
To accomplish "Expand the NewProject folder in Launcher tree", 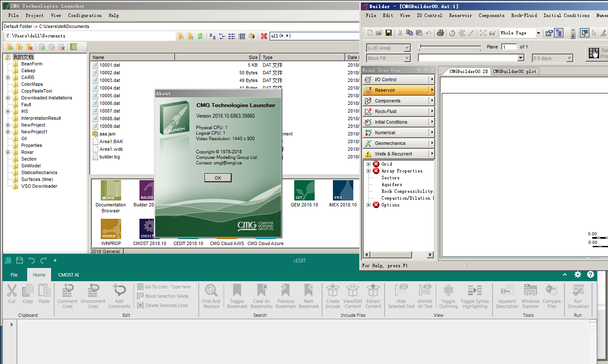I will (x=8, y=125).
